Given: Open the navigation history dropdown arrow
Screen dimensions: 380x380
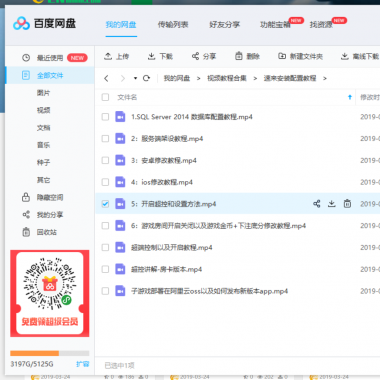Looking at the screenshot, I should coord(135,78).
